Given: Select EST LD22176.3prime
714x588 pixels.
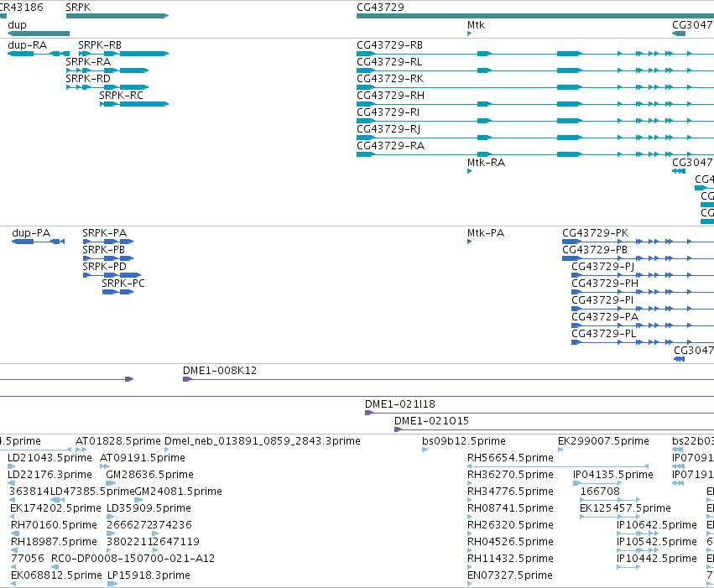Looking at the screenshot, I should [50, 475].
